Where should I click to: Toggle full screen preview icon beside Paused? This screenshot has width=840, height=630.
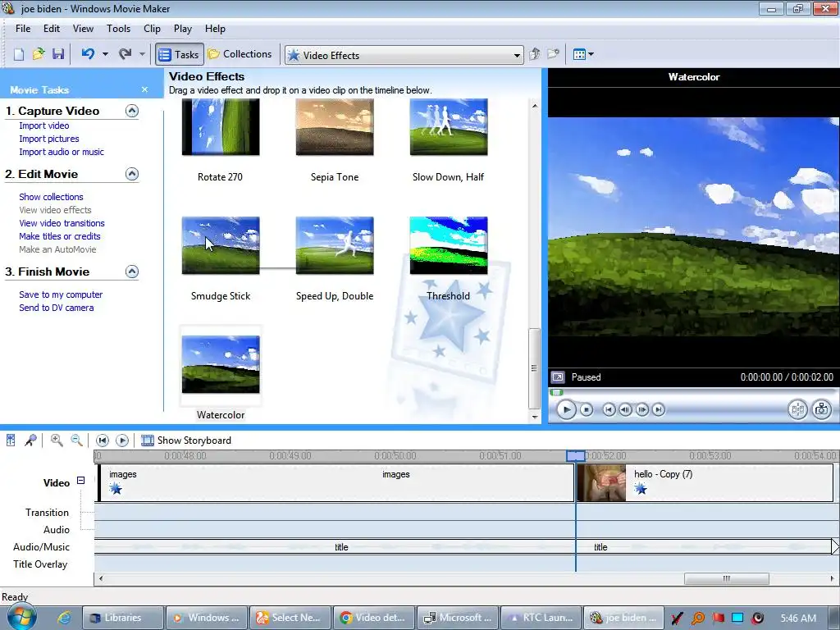(558, 377)
